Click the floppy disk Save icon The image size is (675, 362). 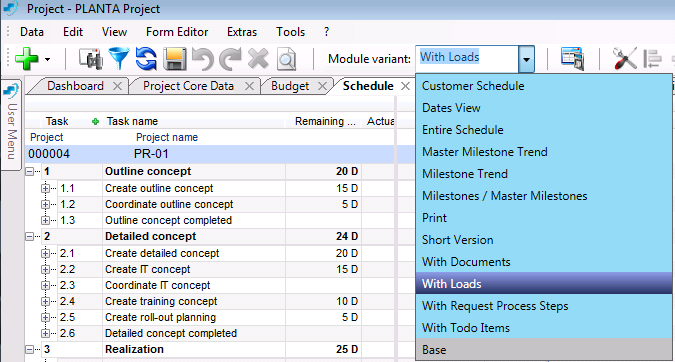click(174, 59)
